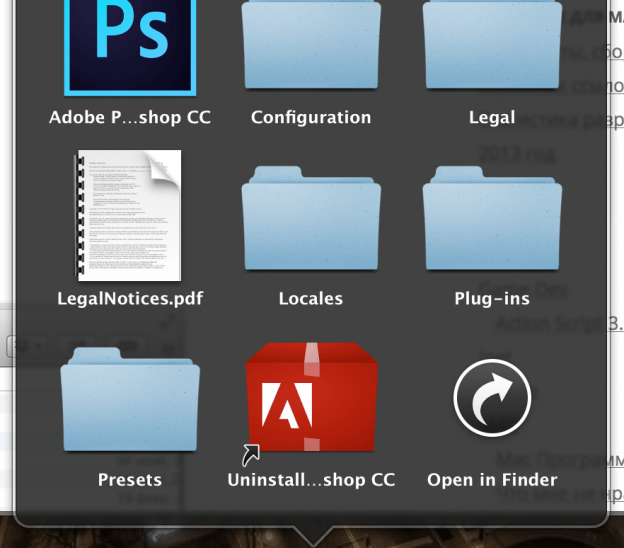Screen dimensions: 624x548
Task: Open the Legal folder
Action: pyautogui.click(x=492, y=45)
